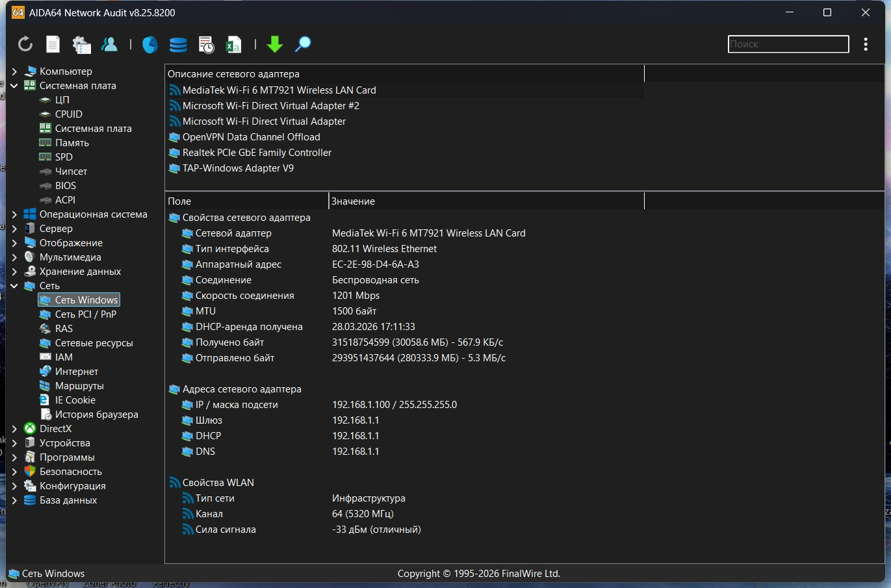Open the Сеть PCI / PnP item

[x=85, y=314]
